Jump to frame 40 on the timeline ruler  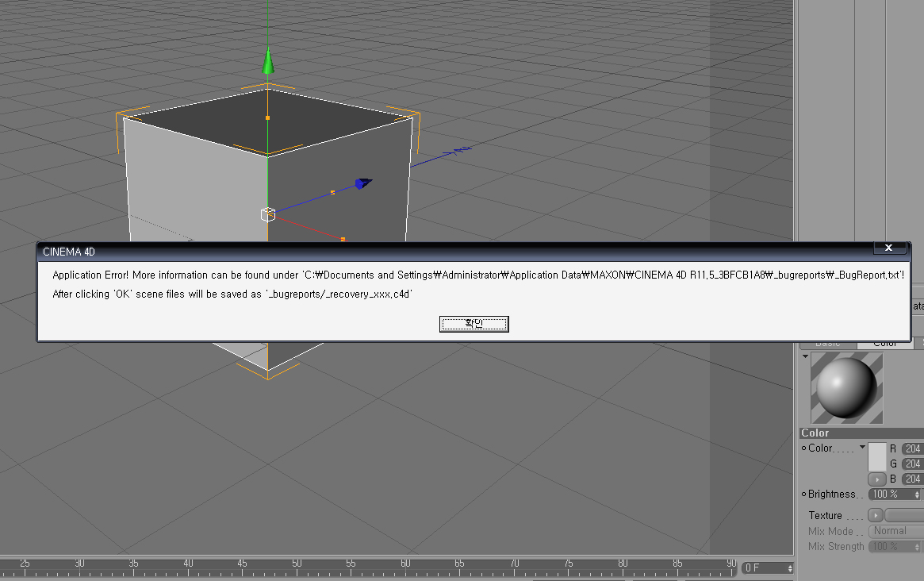click(x=188, y=564)
